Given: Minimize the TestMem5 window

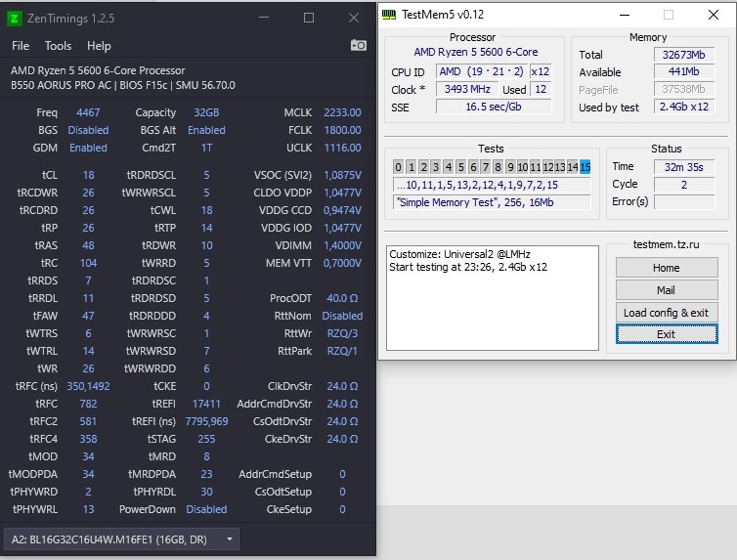Looking at the screenshot, I should pyautogui.click(x=625, y=15).
